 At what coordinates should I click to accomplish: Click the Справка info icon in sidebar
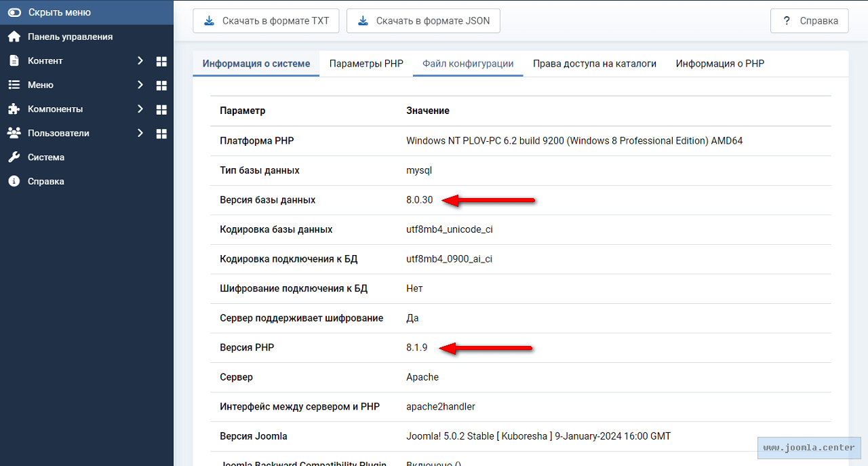pos(14,182)
